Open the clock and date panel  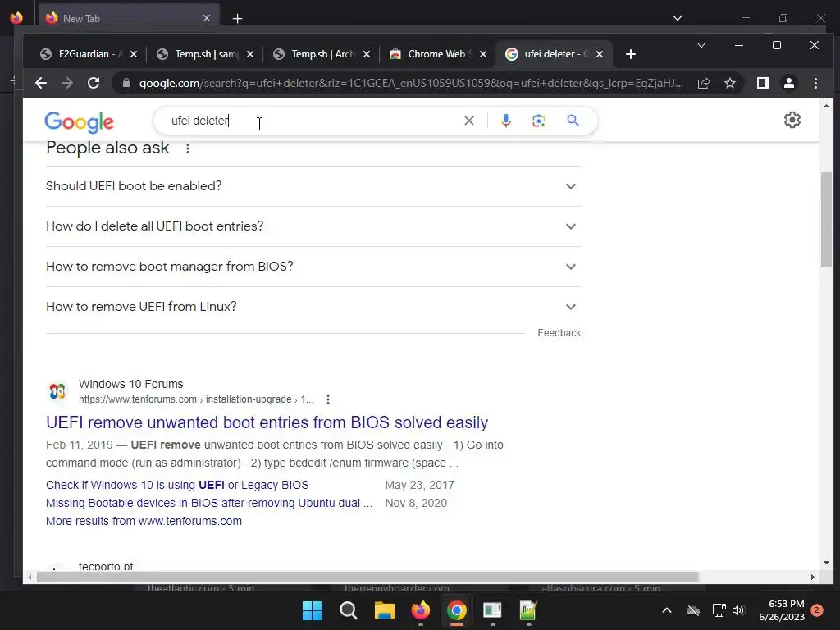click(782, 610)
